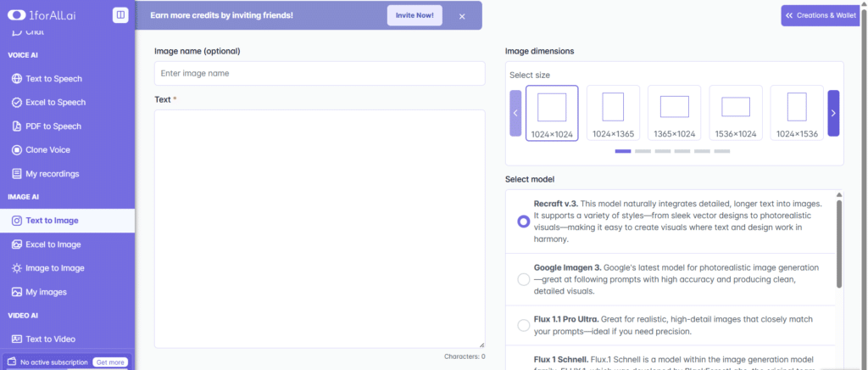Select the Google Imagen 3 radio button
This screenshot has width=868, height=370.
tap(523, 279)
